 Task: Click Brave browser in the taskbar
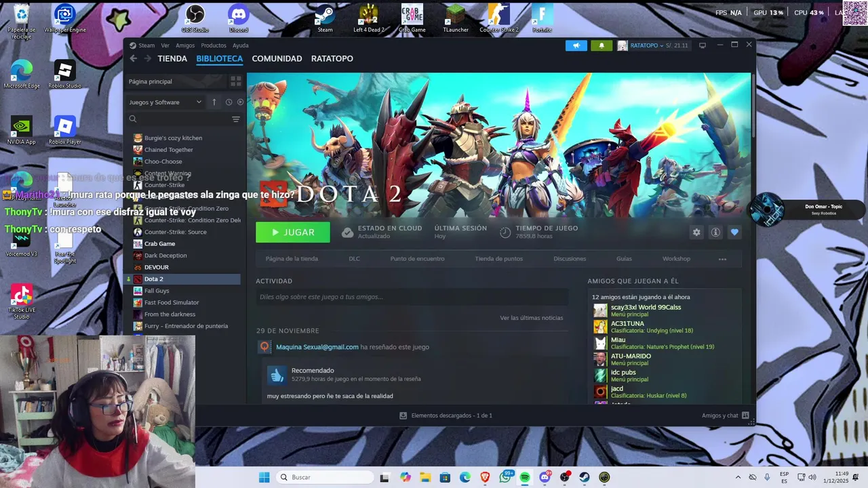[485, 477]
